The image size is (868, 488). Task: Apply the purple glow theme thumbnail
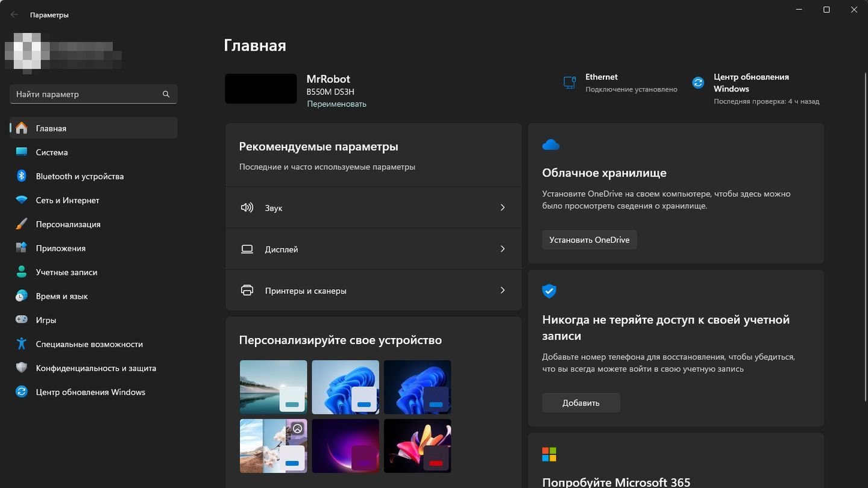tap(345, 446)
